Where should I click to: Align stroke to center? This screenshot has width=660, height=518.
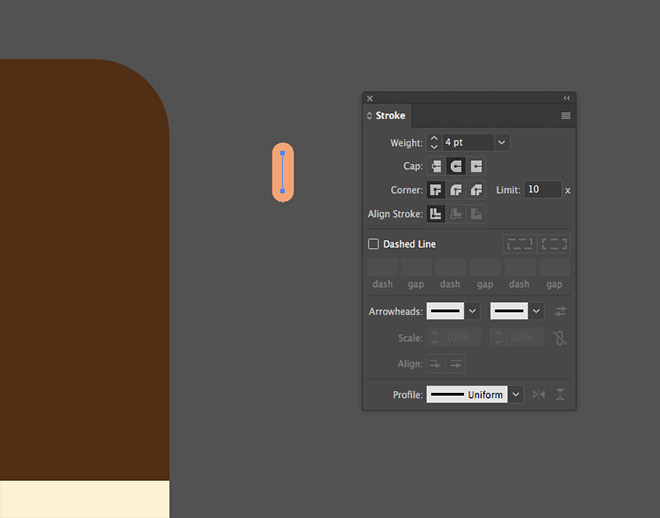(x=436, y=214)
